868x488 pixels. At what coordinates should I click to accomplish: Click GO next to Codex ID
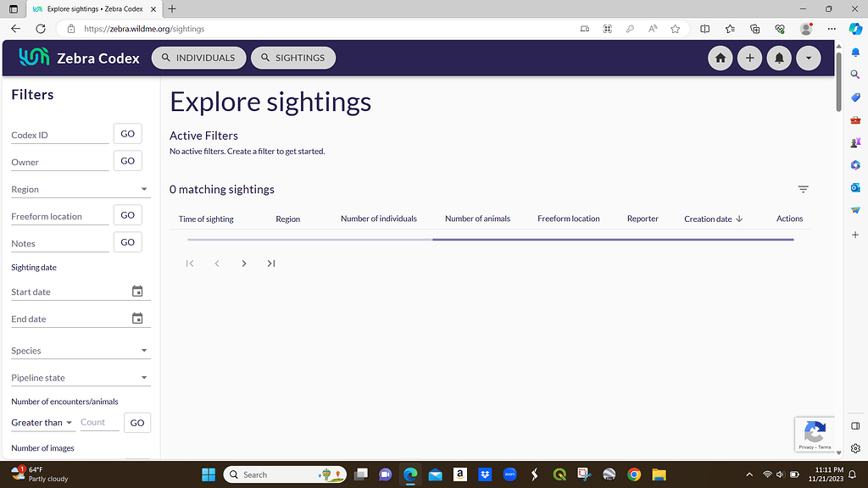pyautogui.click(x=127, y=134)
